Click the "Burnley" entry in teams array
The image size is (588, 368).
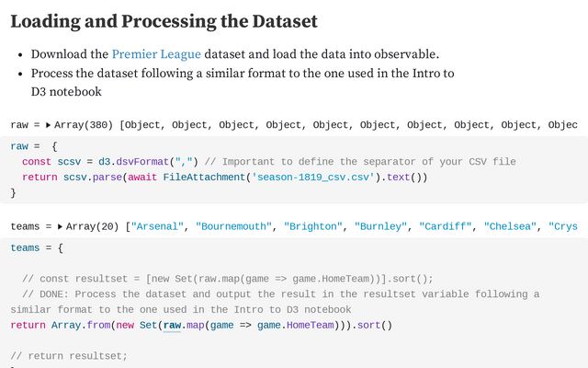[380, 227]
